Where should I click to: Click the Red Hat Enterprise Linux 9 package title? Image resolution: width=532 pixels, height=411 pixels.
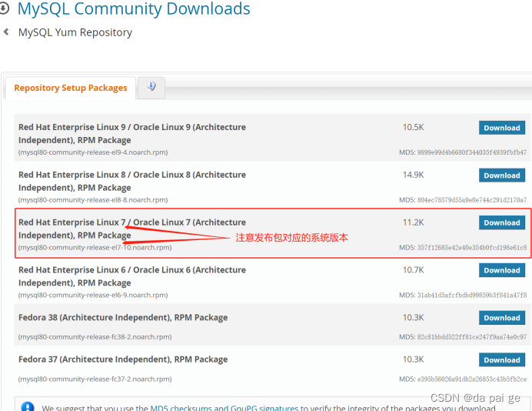click(132, 133)
